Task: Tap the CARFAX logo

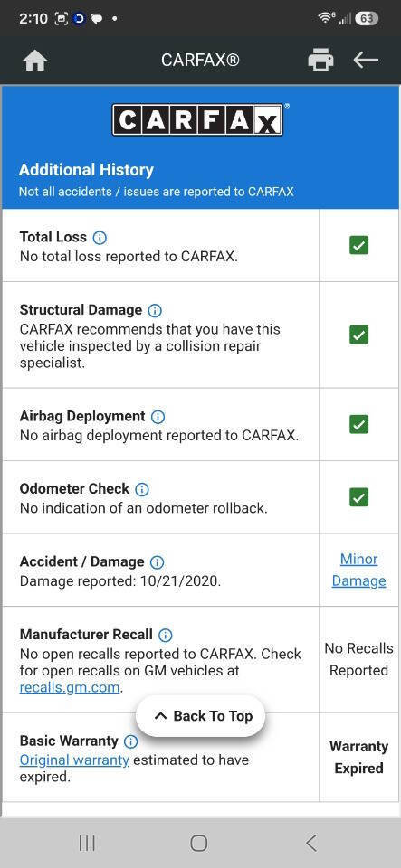Action: 198,119
